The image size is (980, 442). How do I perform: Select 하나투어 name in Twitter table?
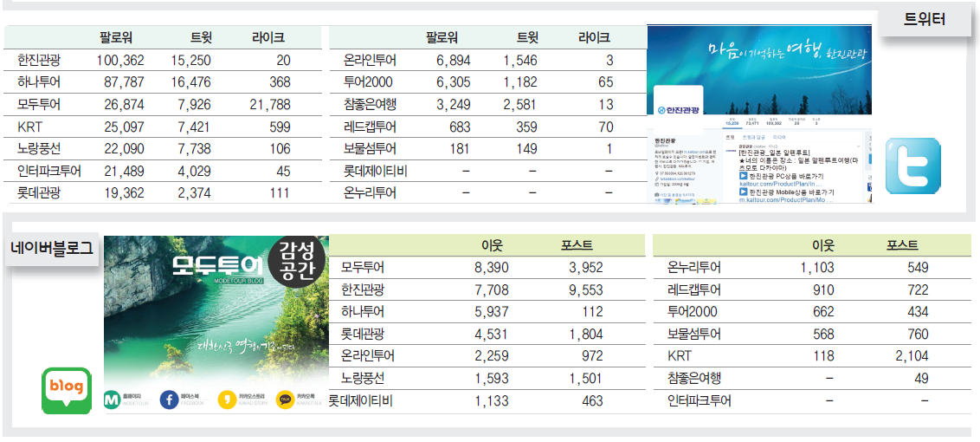[x=39, y=82]
